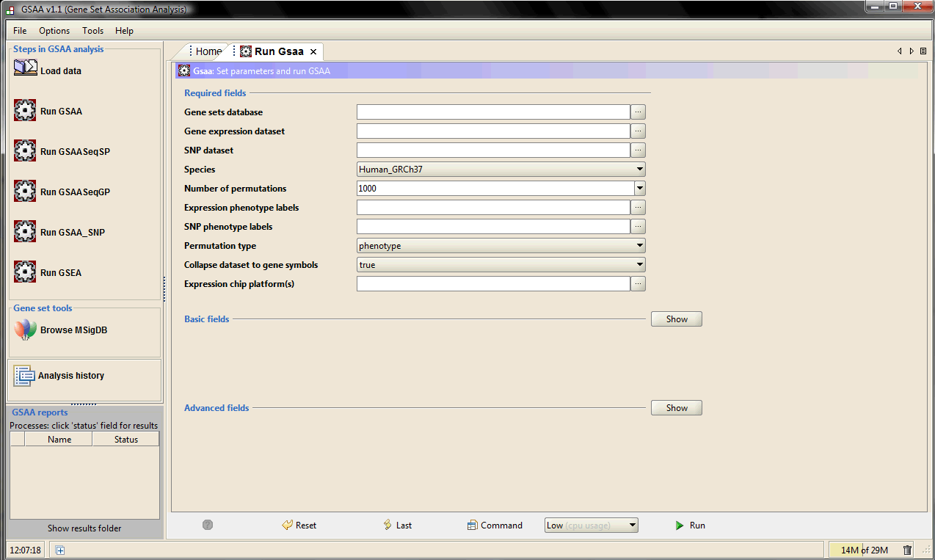
Task: Click the Gene expression dataset field
Action: coord(493,131)
